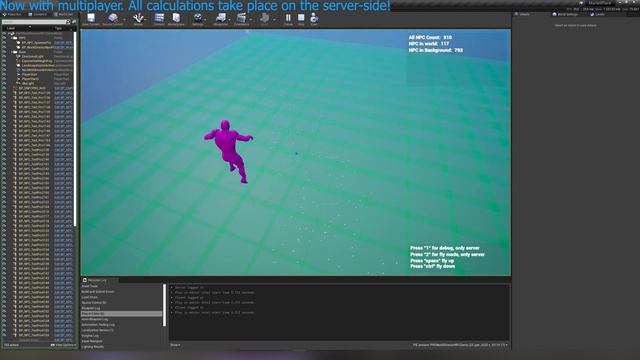Screen dimensions: 640x360
Task: Hide the PlayerStart2 actor
Action: tap(4, 79)
